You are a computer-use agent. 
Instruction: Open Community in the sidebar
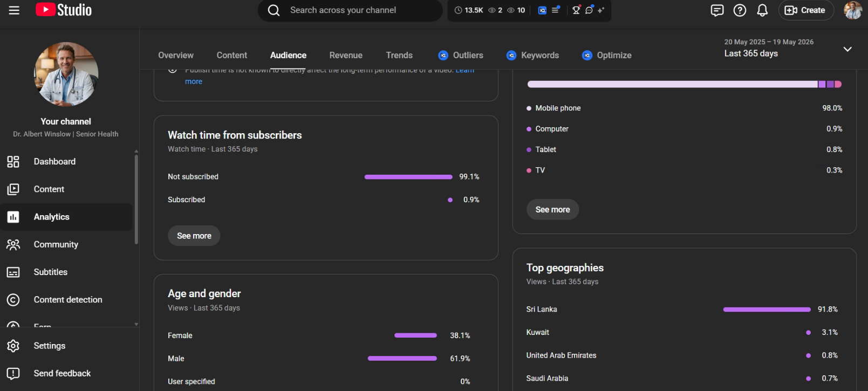point(66,244)
